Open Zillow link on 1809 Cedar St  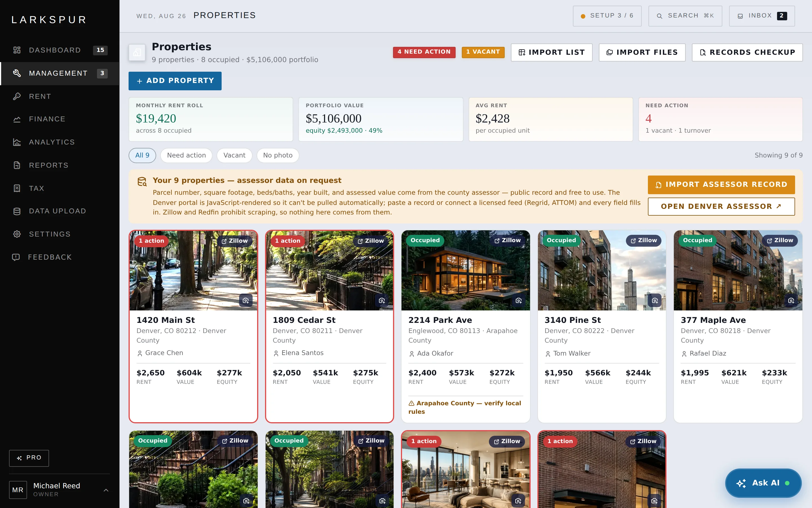pos(371,241)
